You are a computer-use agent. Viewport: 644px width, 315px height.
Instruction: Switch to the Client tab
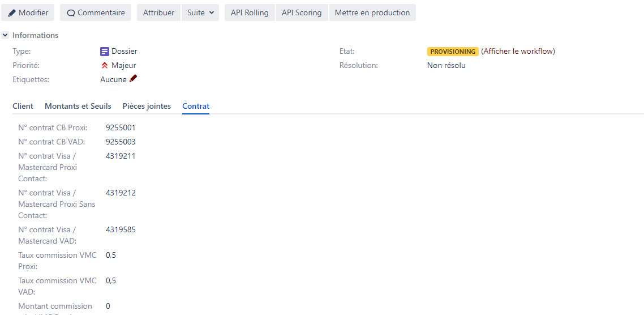(23, 106)
